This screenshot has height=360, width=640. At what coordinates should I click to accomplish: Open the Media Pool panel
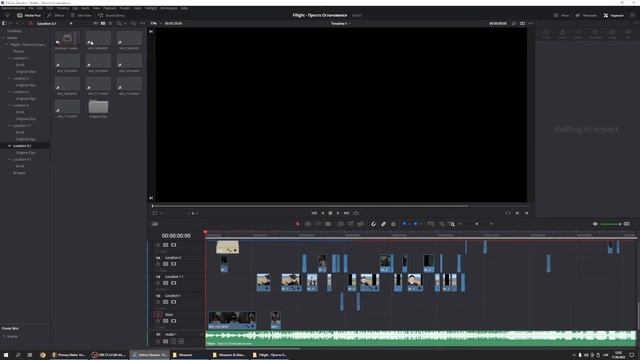[x=29, y=15]
